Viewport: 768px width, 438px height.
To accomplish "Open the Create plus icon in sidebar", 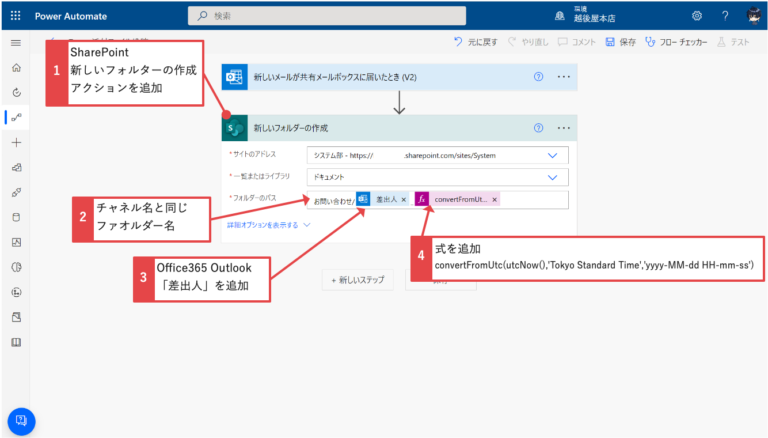I will tap(15, 143).
